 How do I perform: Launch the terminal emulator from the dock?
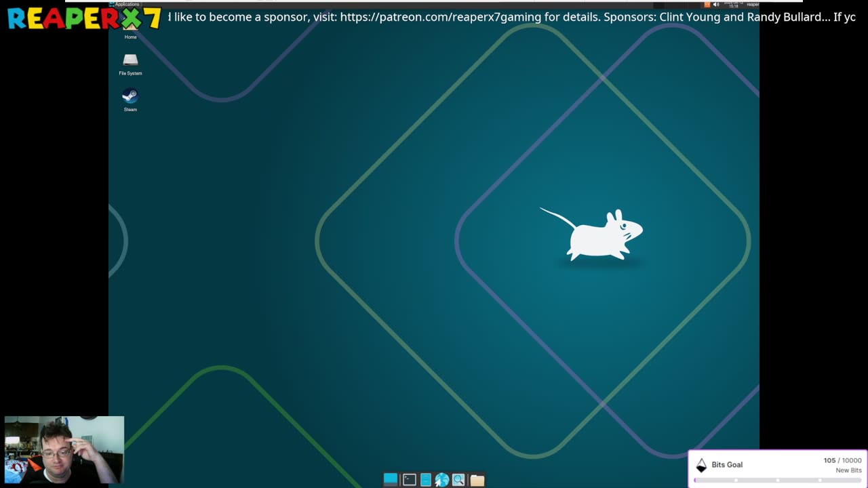pos(409,480)
